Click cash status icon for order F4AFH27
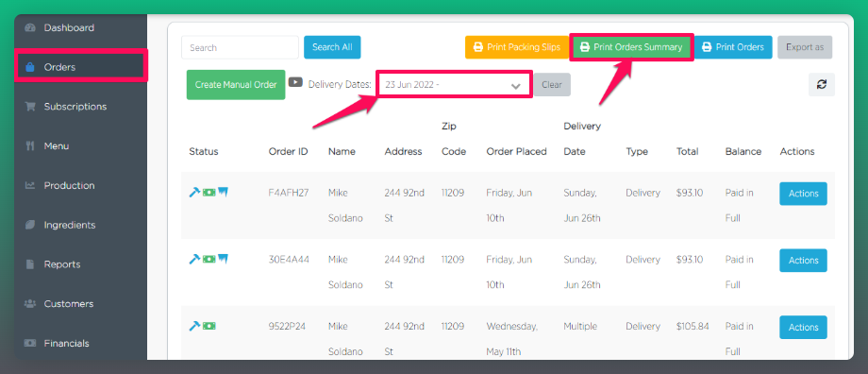The height and width of the screenshot is (374, 868). (x=209, y=193)
